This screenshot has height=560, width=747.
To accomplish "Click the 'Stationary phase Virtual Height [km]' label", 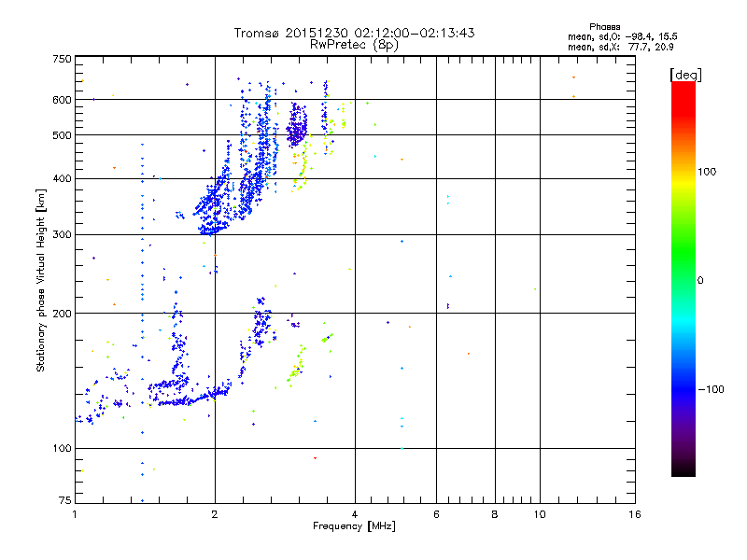I will [40, 280].
